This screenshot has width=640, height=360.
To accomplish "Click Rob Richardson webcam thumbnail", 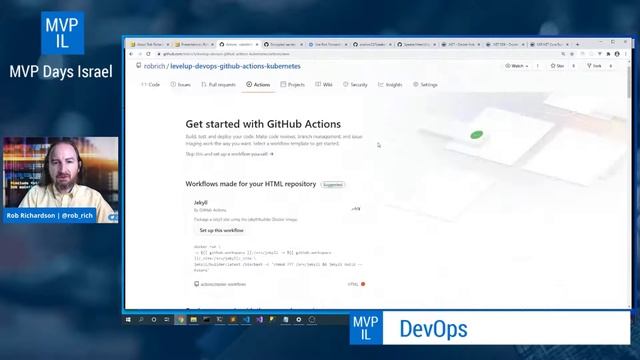I will [x=61, y=180].
